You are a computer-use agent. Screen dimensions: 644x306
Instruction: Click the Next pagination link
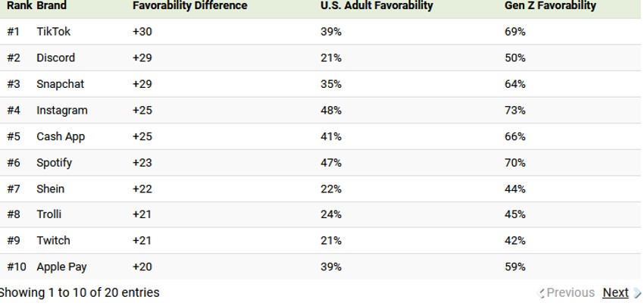pyautogui.click(x=615, y=292)
